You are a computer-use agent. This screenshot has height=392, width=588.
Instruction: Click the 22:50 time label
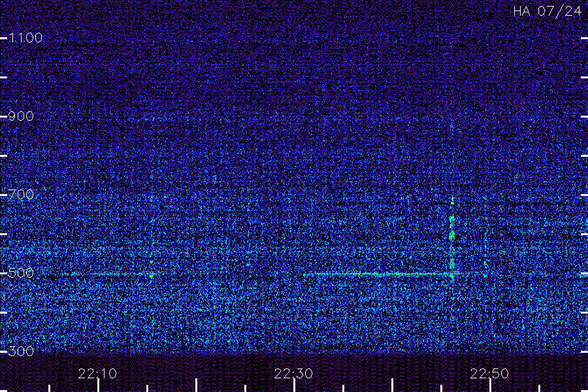[489, 374]
